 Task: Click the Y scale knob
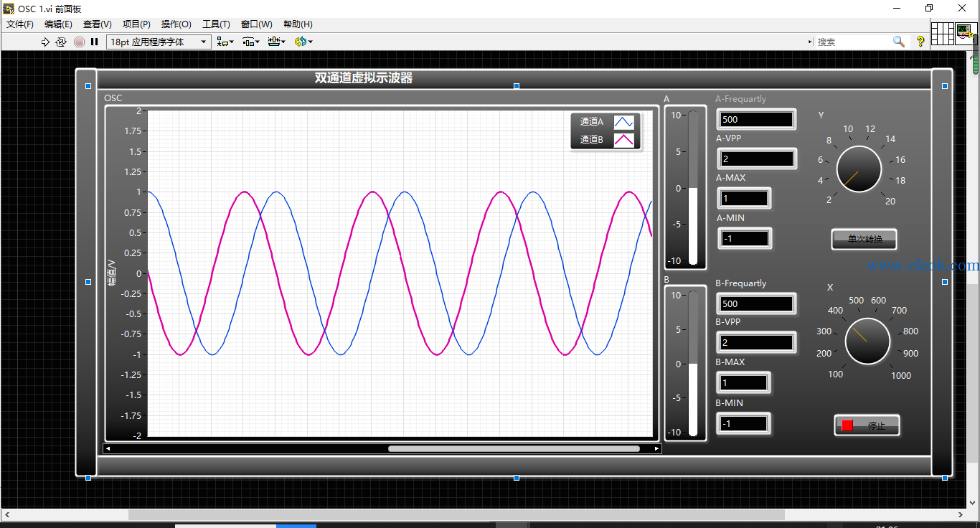pyautogui.click(x=859, y=169)
